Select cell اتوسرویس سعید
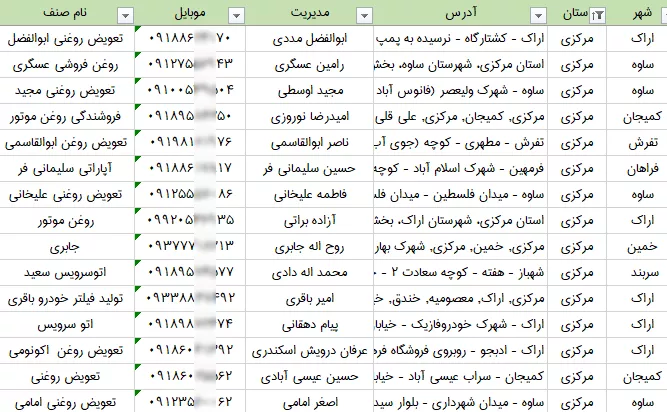The image size is (667, 412). [67, 273]
